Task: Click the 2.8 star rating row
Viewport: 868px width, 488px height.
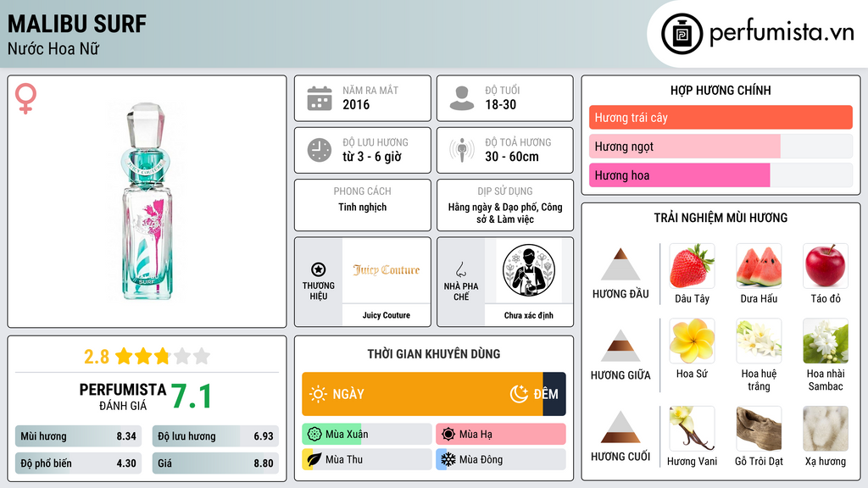Action: tap(147, 356)
